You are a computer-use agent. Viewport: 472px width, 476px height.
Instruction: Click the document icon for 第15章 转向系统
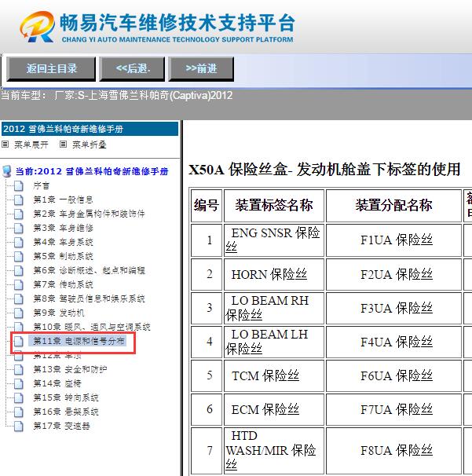[19, 397]
